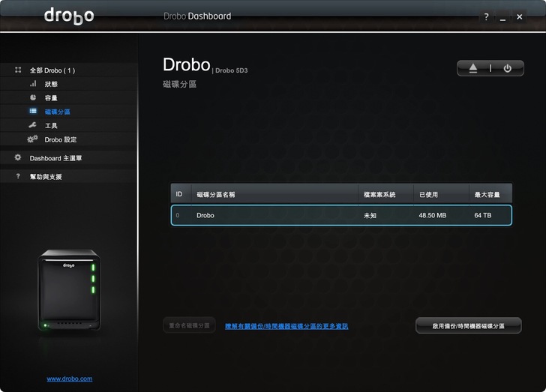Click the Drobo 設定 gears icon
Screen dimensions: 546x392
(x=32, y=139)
